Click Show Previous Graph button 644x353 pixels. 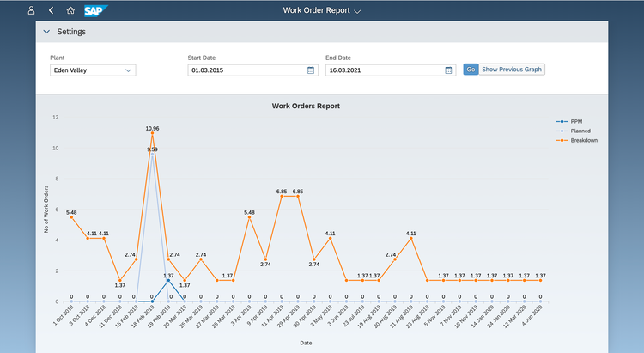512,70
